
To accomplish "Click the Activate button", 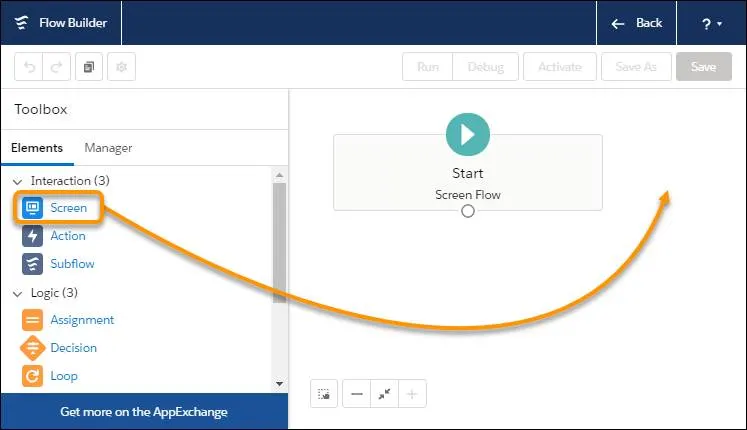I will pyautogui.click(x=560, y=67).
